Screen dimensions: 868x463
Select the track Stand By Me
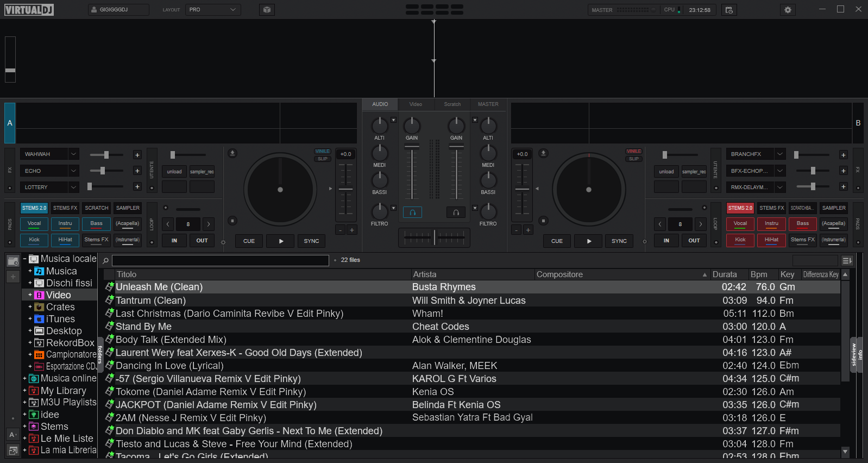[471, 327]
